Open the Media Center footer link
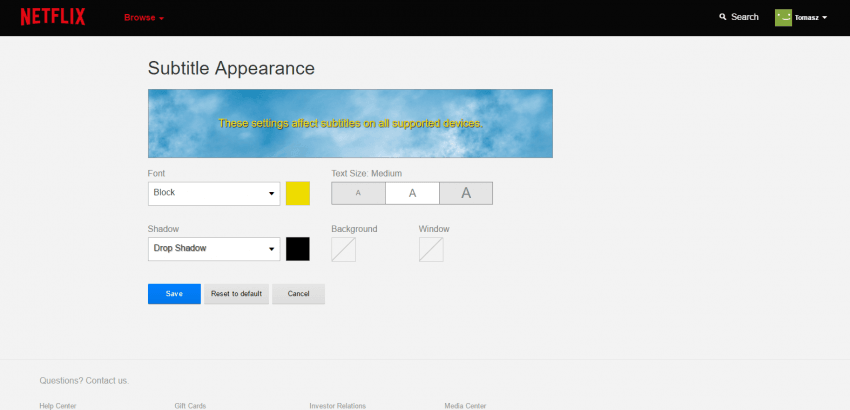This screenshot has width=850, height=410. click(x=465, y=406)
